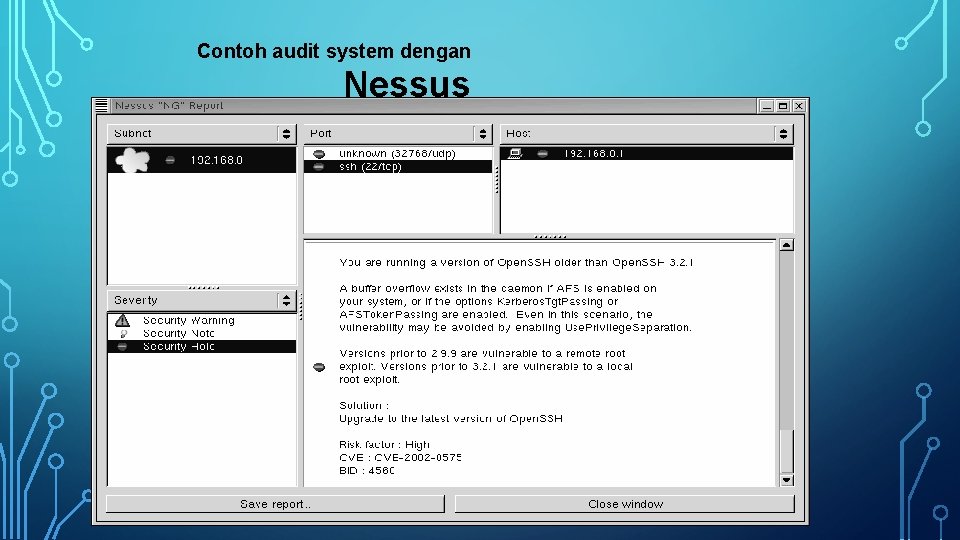Click the report scrollbar up arrow
This screenshot has width=960, height=540.
[787, 246]
